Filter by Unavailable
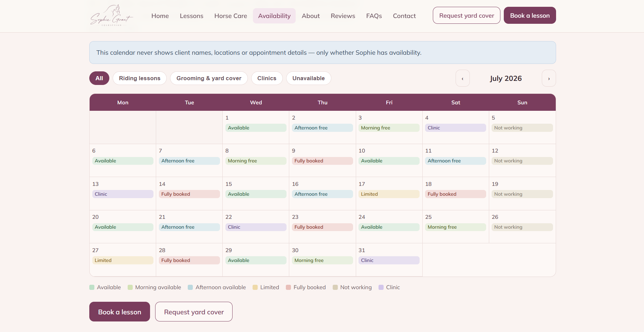Image resolution: width=644 pixels, height=332 pixels. (309, 78)
